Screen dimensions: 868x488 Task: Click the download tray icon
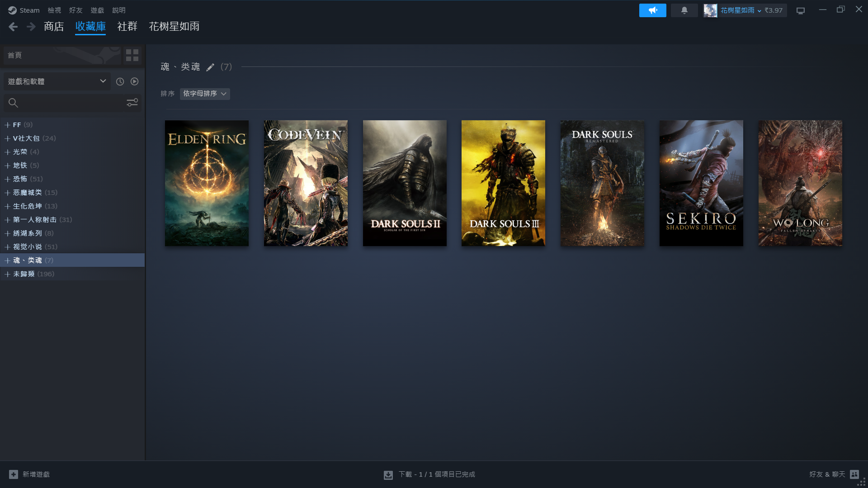click(x=388, y=475)
